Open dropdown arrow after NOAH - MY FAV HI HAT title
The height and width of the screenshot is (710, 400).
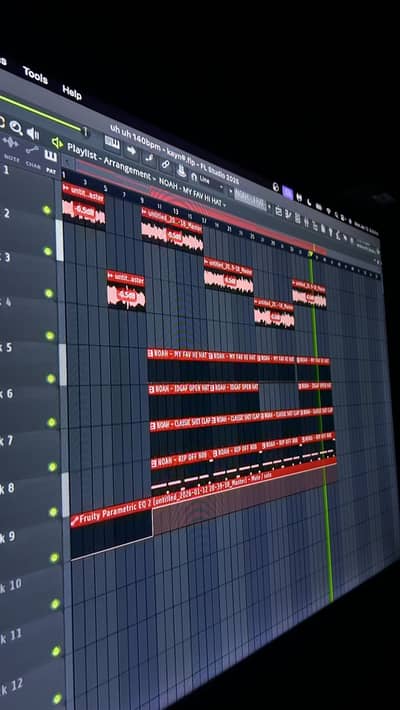point(226,205)
